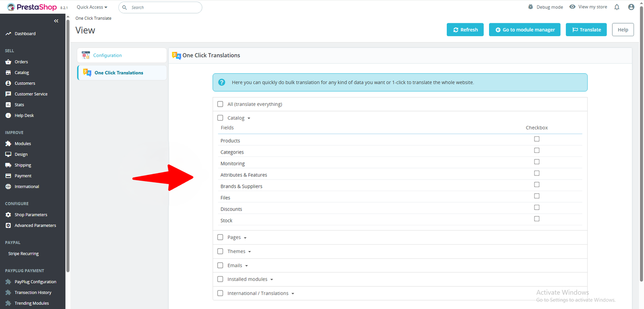Click the notifications bell icon
This screenshot has width=644, height=309.
(x=617, y=7)
